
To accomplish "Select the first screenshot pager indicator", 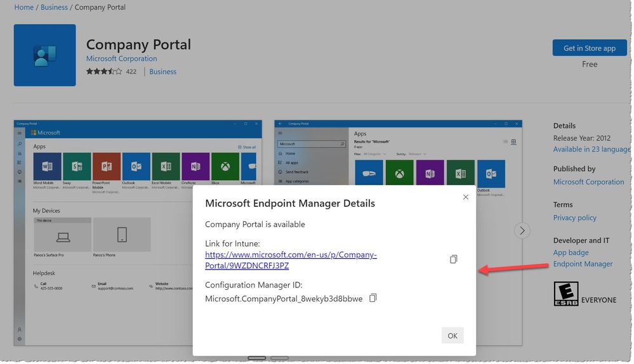I will (257, 358).
